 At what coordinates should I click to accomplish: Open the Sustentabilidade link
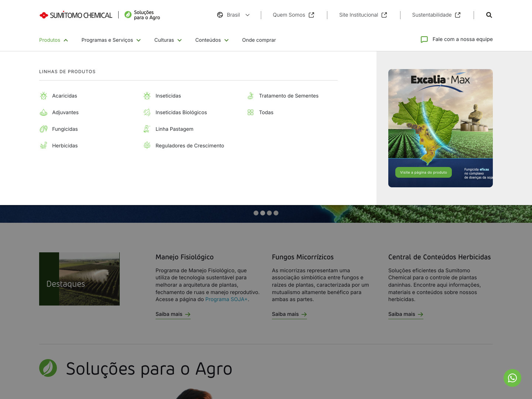pos(432,15)
